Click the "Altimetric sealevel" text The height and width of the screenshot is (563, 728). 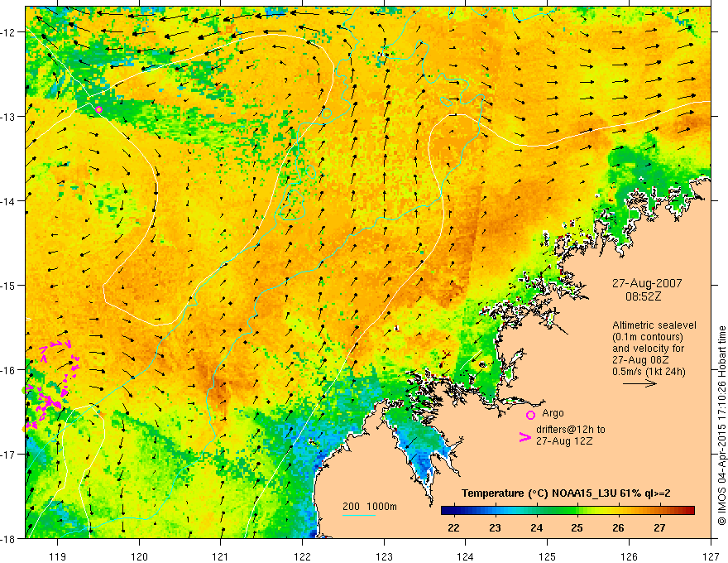point(654,325)
